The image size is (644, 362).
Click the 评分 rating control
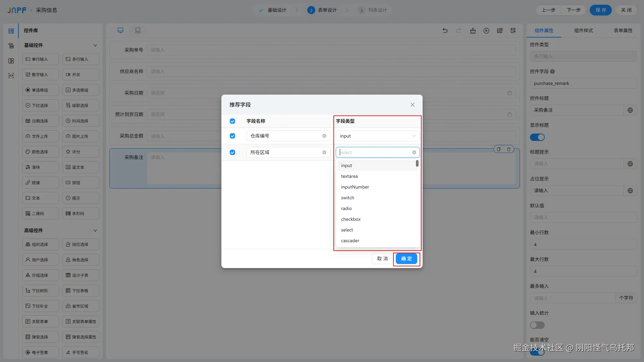[x=81, y=152]
